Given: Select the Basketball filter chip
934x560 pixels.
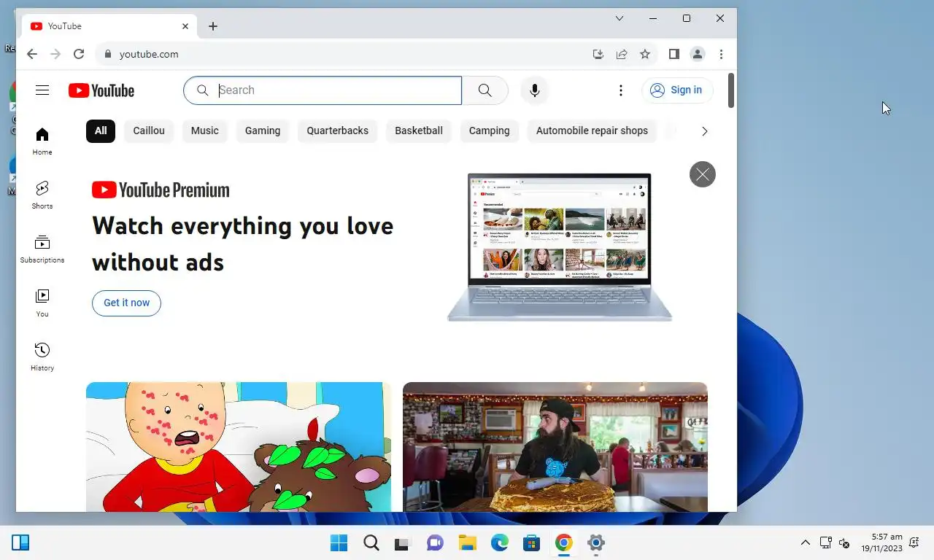Looking at the screenshot, I should pos(419,131).
